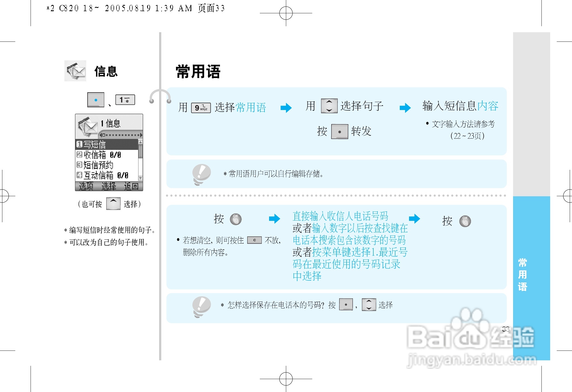The width and height of the screenshot is (572, 392).
Task: Click the dotted menu position slider bar
Action: click(x=121, y=135)
